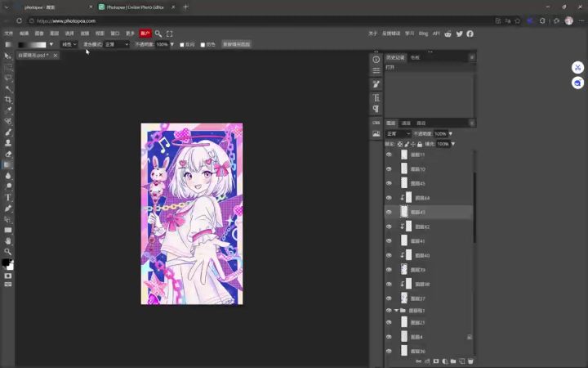Open layer fill 填充 dropdown arrow

pos(453,144)
